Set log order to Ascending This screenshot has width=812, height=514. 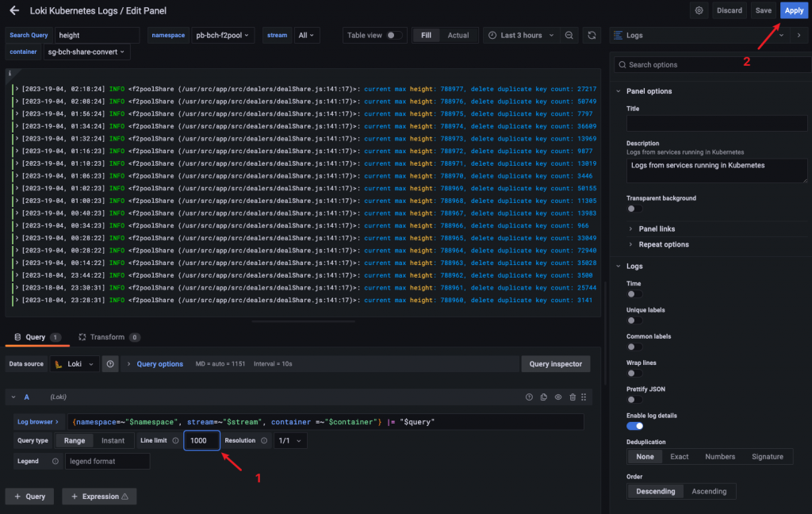point(709,491)
